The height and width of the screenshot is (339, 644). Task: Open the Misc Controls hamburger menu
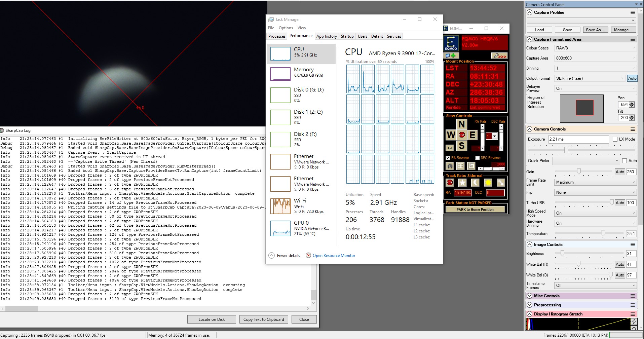tap(633, 296)
